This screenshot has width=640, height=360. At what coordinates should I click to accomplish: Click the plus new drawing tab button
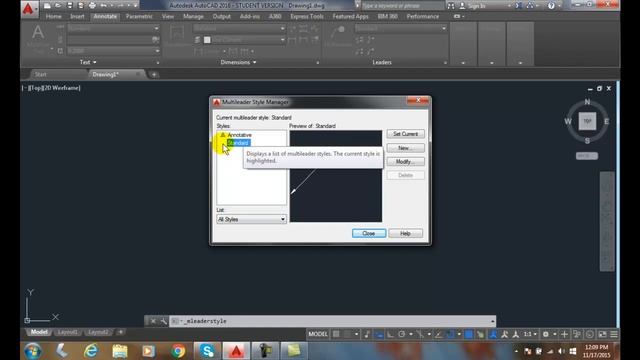(154, 75)
